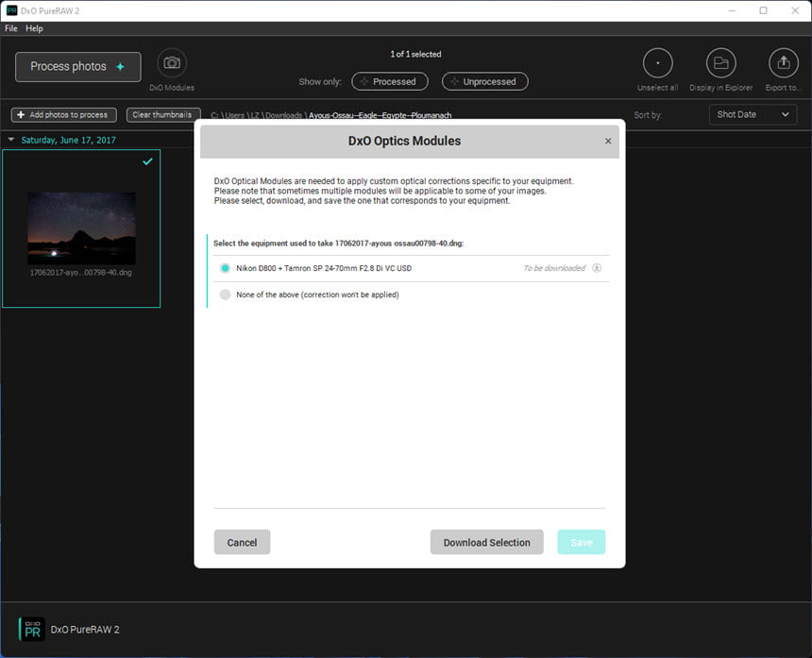Maximize the DxO PureRAW 2 window
The image size is (812, 658).
[763, 10]
